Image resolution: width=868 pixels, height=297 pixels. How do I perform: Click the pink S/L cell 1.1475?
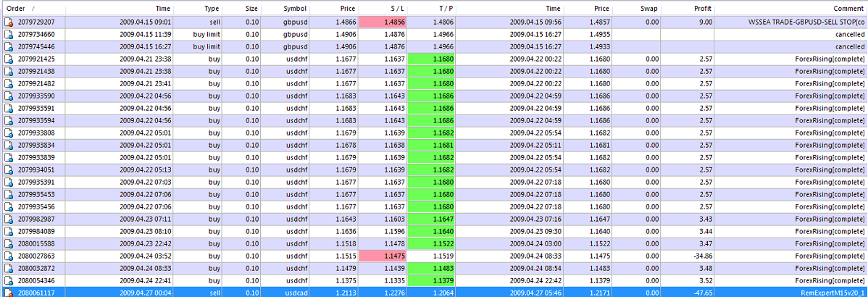pyautogui.click(x=383, y=256)
